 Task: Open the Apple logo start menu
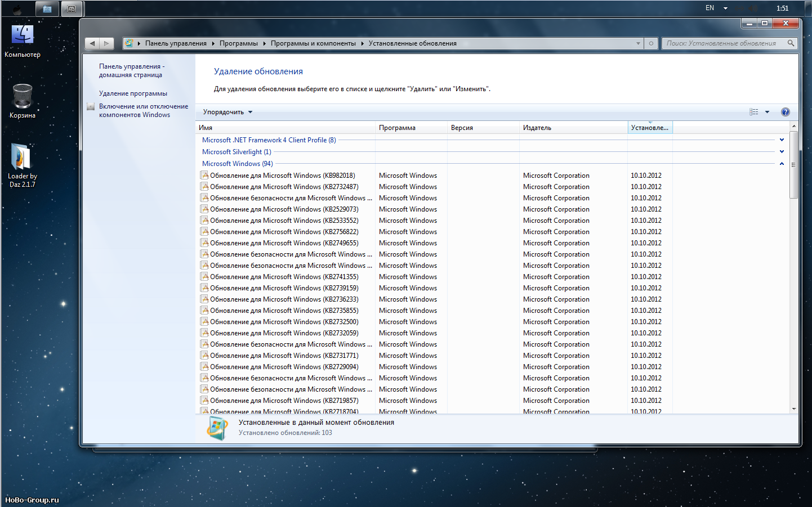point(17,9)
